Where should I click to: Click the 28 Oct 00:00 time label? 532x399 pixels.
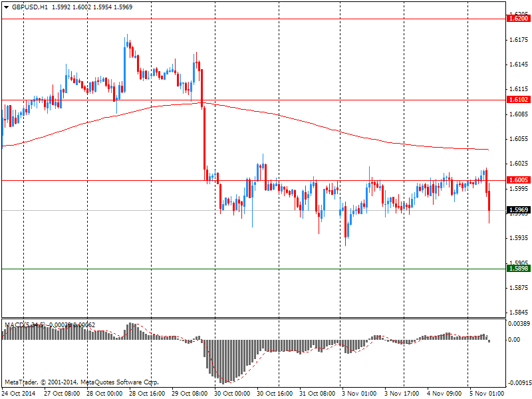[x=104, y=393]
